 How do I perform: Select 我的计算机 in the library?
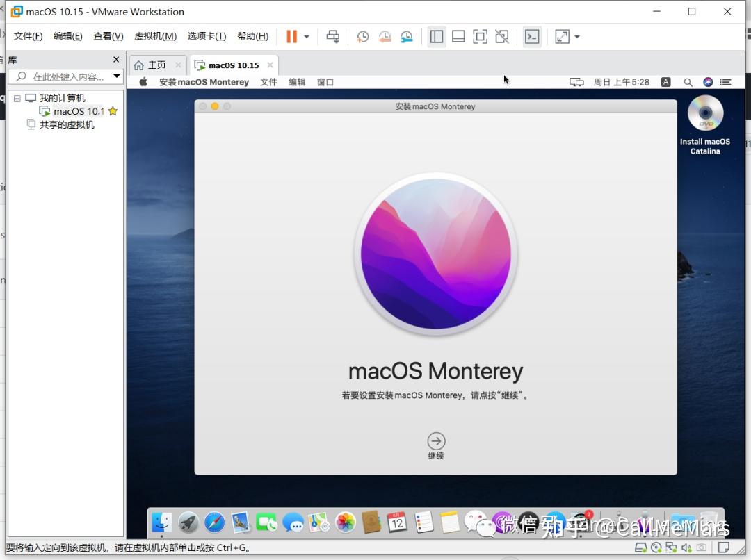pyautogui.click(x=63, y=98)
